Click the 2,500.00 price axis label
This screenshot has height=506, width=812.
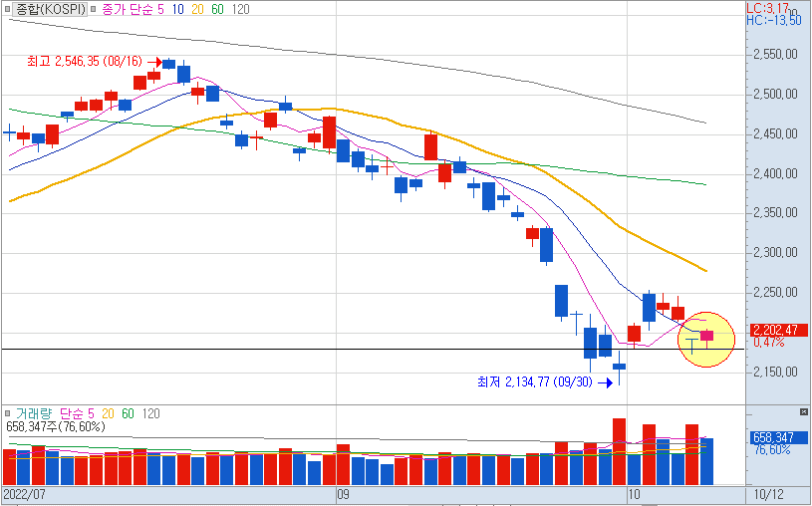pyautogui.click(x=776, y=95)
